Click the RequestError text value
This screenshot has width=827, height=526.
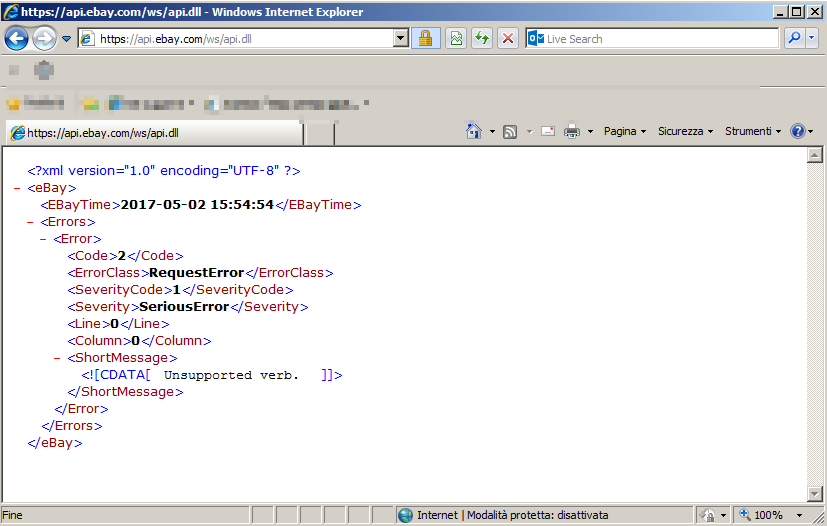196,273
